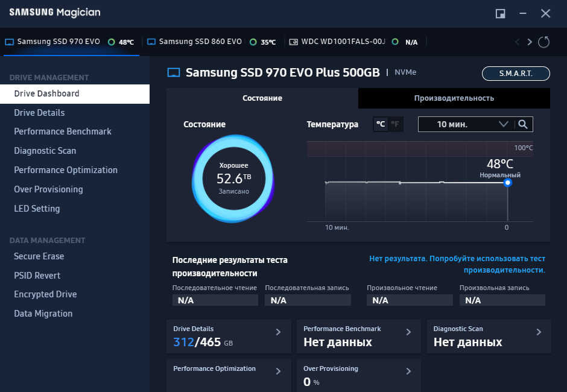Screen dimensions: 567x392
Task: Open Secure Erase from sidebar
Action: [39, 256]
